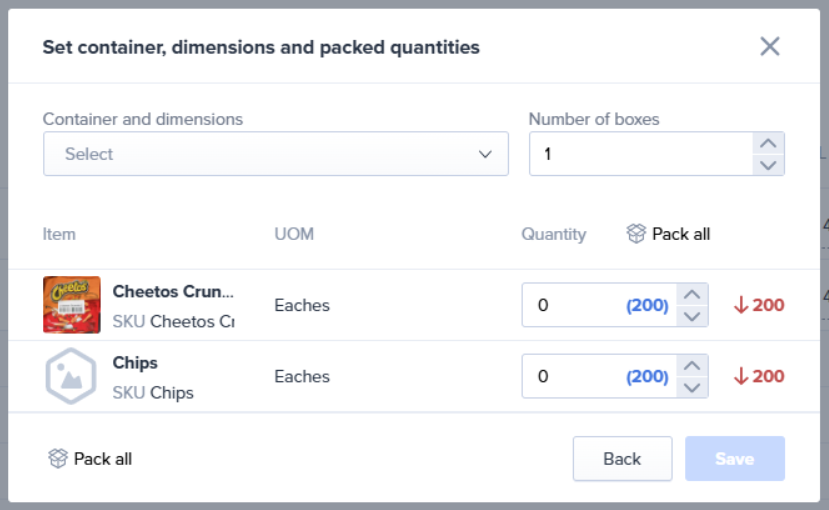Decrement the Cheetos quantity with down arrow
The image size is (829, 510).
click(692, 316)
